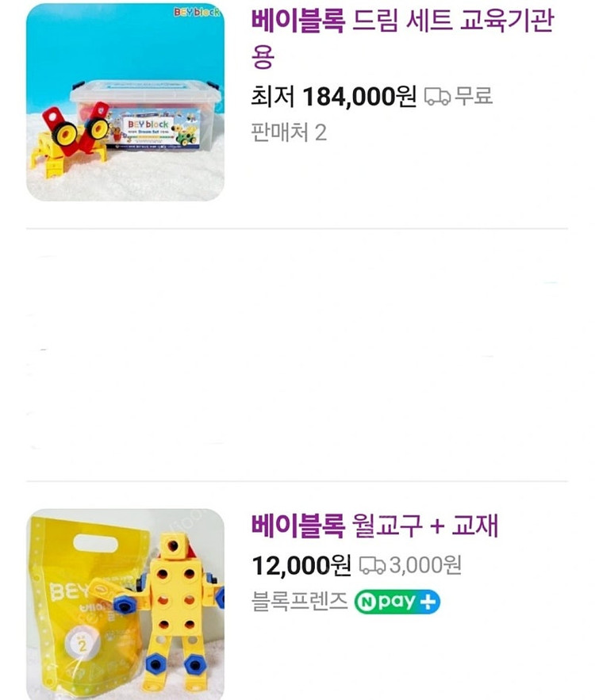Open the 월교구 + 교재 product thumbnail

tap(125, 604)
